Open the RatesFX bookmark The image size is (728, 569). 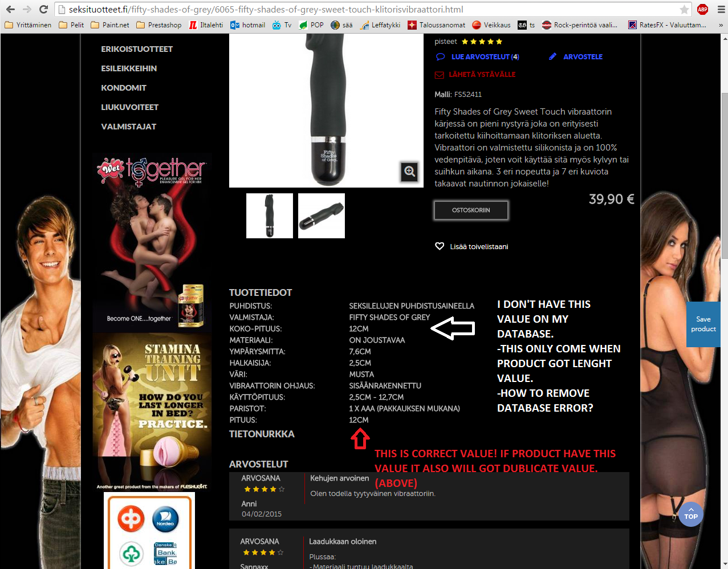click(x=667, y=25)
